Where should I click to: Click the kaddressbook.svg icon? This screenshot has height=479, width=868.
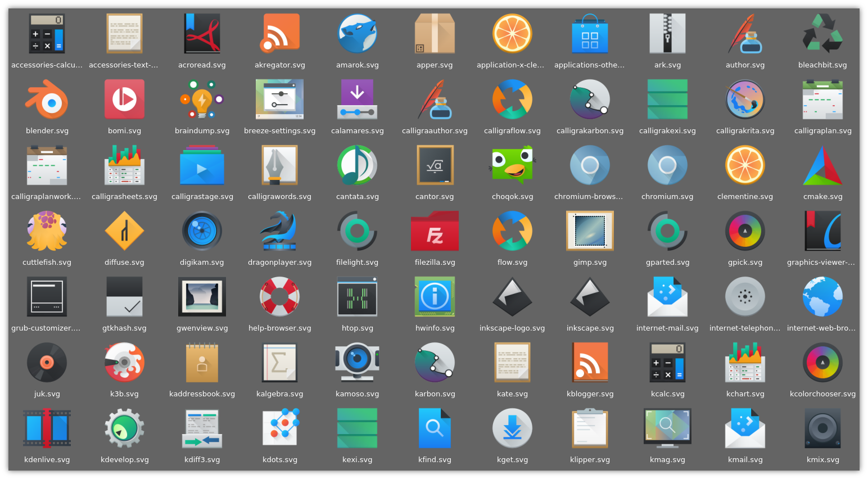202,363
